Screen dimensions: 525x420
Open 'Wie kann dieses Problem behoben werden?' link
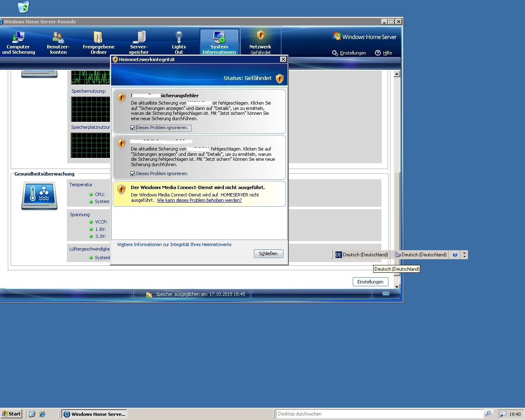pos(199,201)
